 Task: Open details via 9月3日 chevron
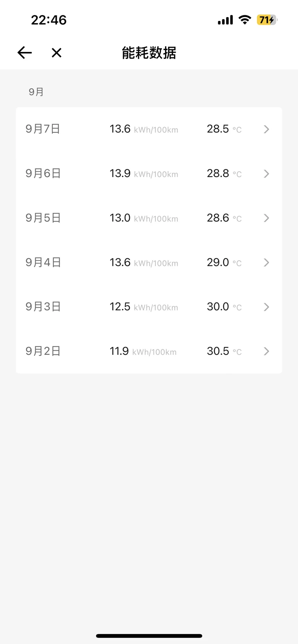click(x=266, y=307)
